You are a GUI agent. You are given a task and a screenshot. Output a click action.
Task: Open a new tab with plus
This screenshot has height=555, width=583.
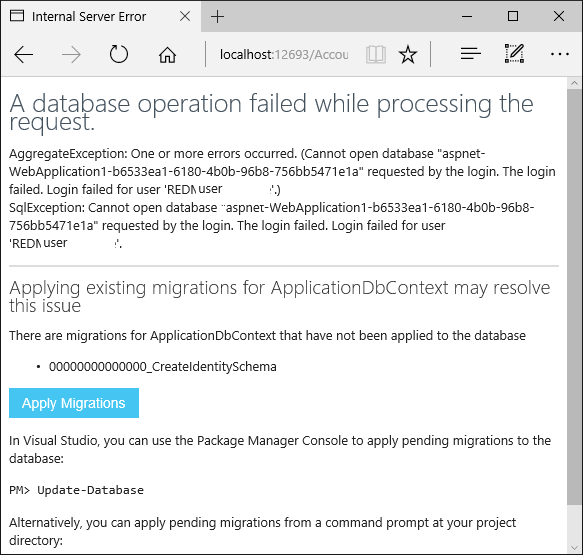(x=218, y=17)
